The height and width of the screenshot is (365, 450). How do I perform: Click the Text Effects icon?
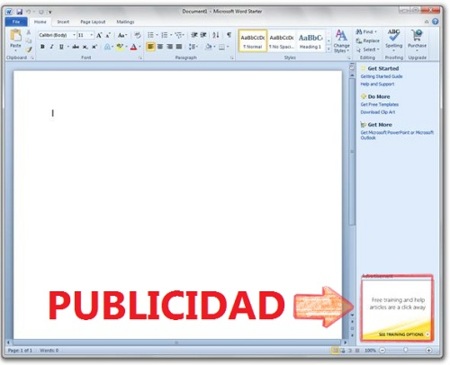pos(107,47)
